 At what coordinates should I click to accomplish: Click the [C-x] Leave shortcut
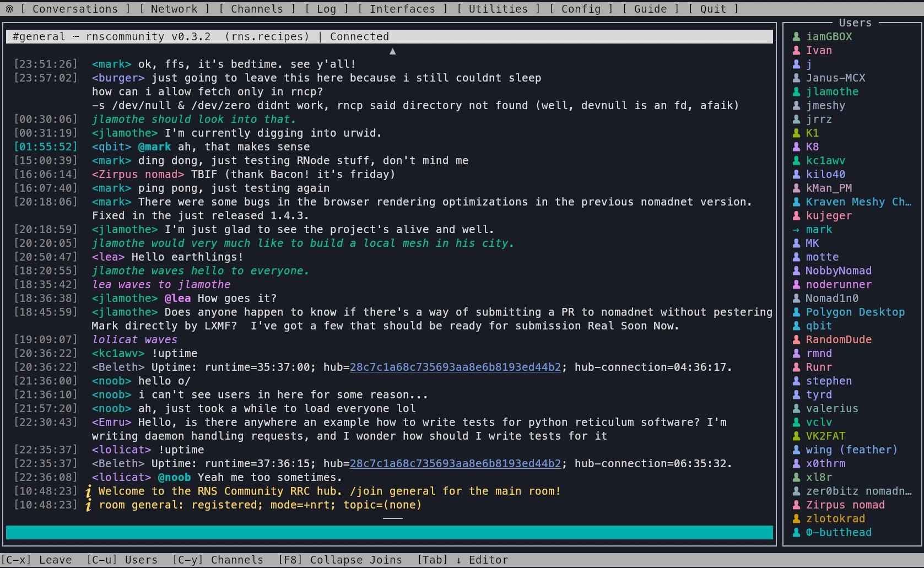[x=36, y=560]
